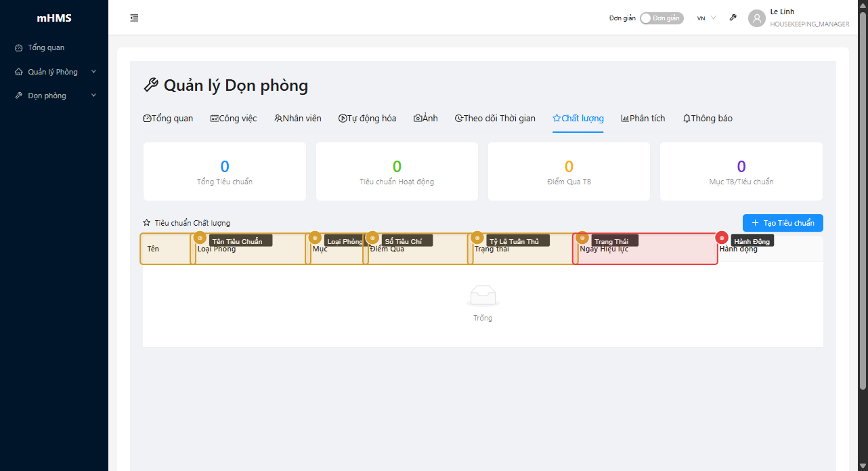Collapse the sidebar with the menu-fold icon
Screen dimensions: 868x471
[134, 18]
